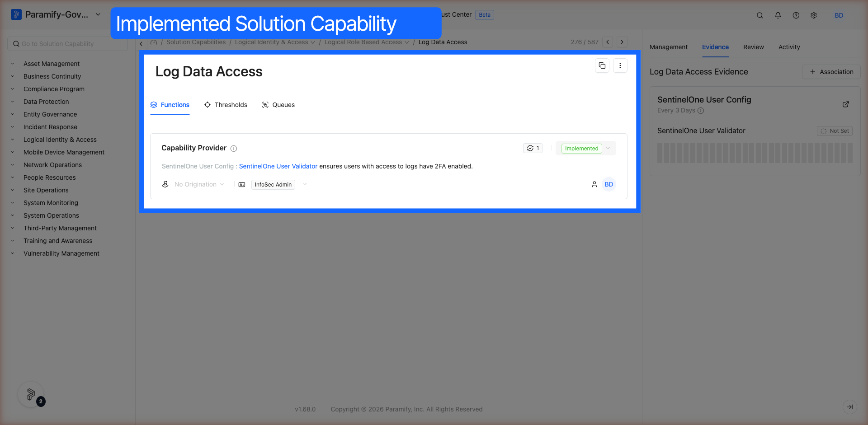Click the Capability Provider info icon
The width and height of the screenshot is (868, 425).
click(x=234, y=149)
